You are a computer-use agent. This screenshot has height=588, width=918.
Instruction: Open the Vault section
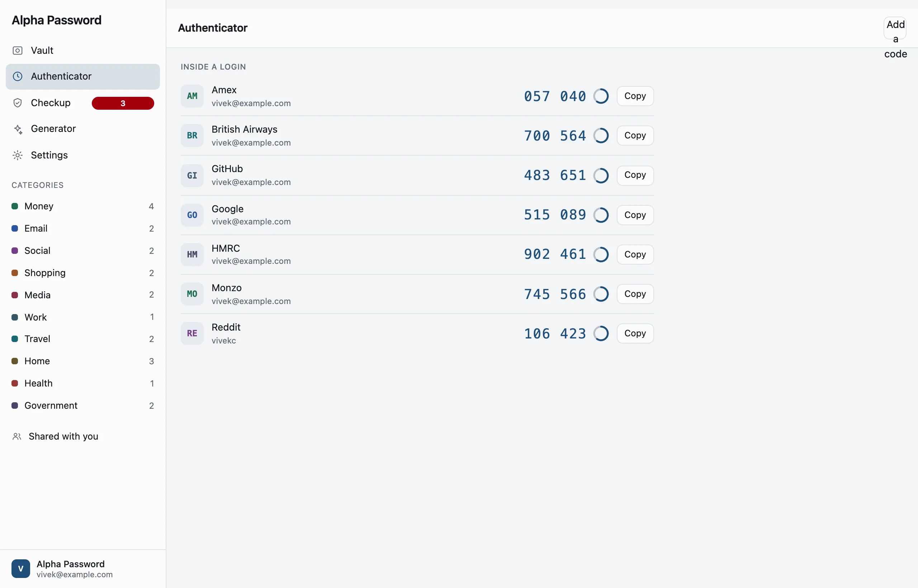[83, 51]
